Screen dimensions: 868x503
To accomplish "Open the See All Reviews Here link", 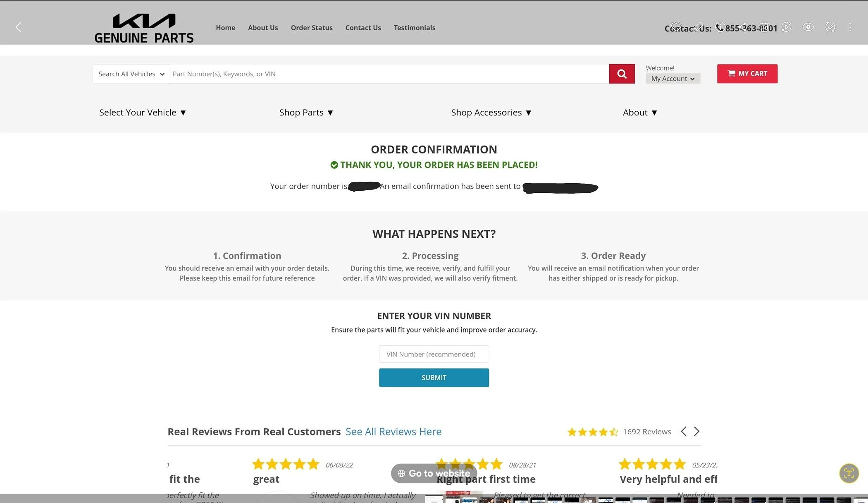I will 393,431.
